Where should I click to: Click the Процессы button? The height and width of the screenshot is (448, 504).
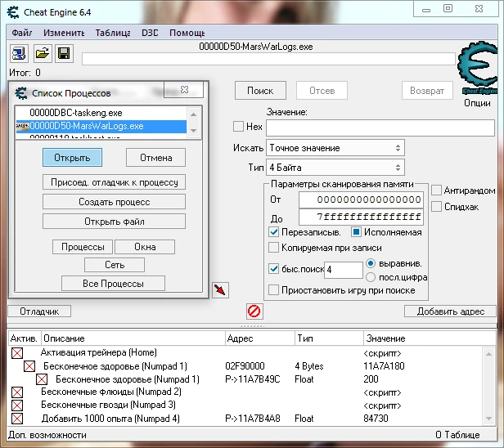tap(83, 247)
